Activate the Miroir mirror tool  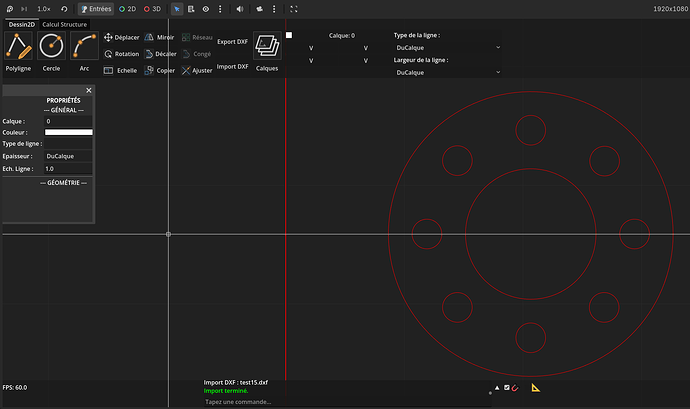tap(159, 37)
